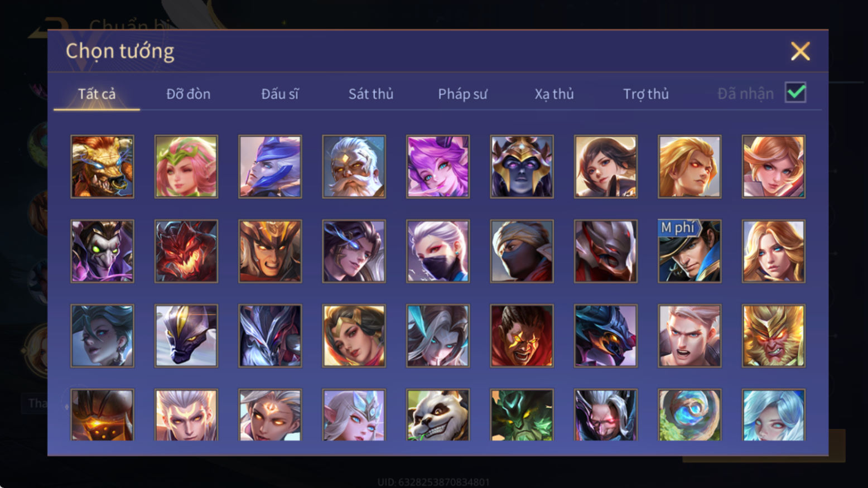This screenshot has height=488, width=868.
Task: Choose the Monkey King golden hero portrait
Action: pos(773,335)
